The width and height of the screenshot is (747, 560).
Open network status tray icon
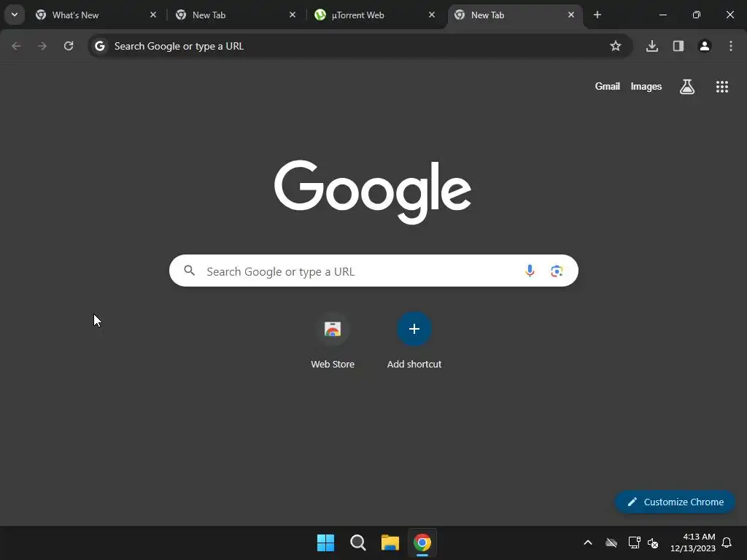pyautogui.click(x=634, y=542)
